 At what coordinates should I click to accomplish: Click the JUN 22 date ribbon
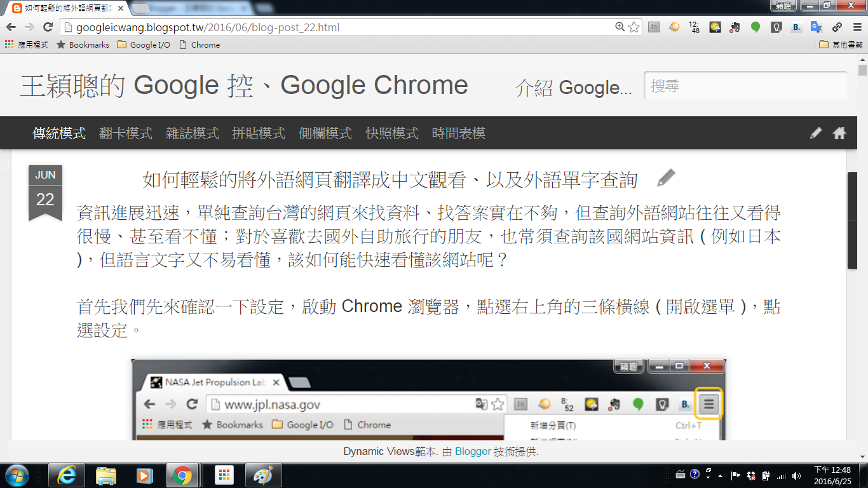tap(45, 193)
